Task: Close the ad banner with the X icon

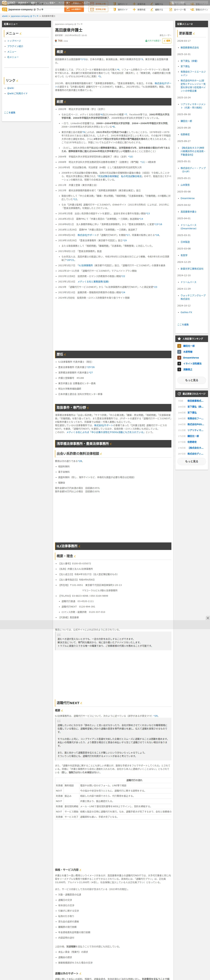Action: (x=208, y=618)
